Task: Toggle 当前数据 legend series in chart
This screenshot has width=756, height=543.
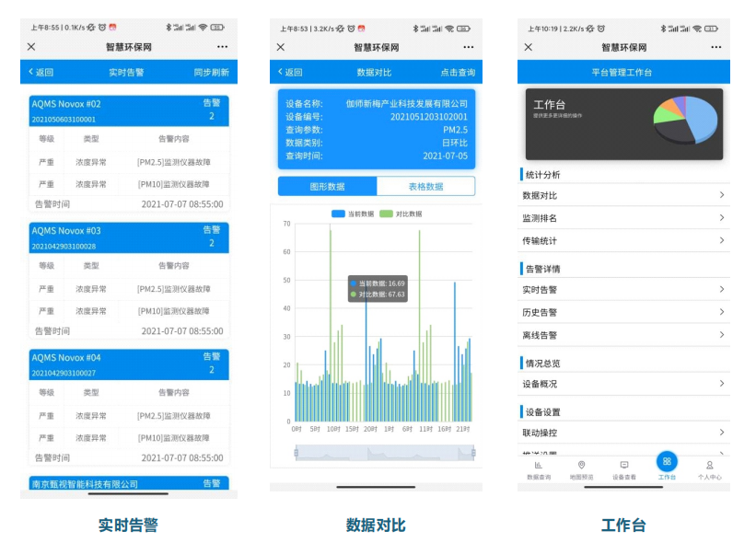Action: click(353, 214)
